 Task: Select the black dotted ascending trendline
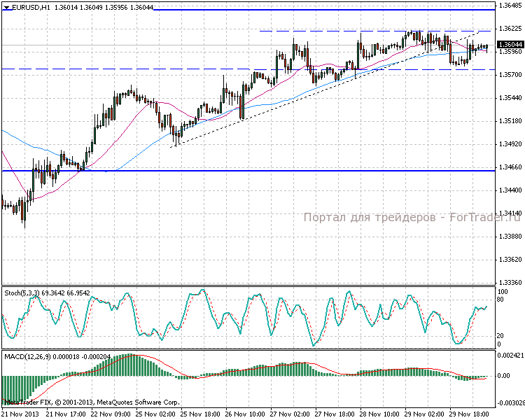(x=325, y=90)
